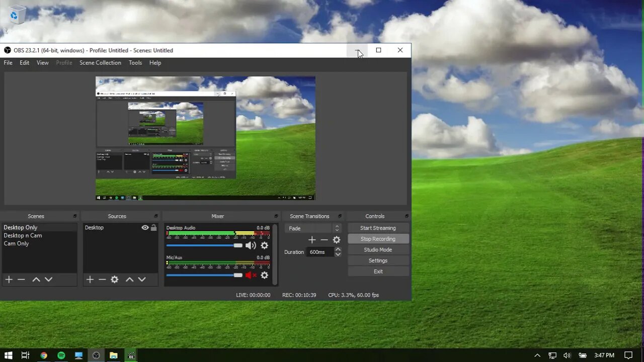The width and height of the screenshot is (644, 362).
Task: Remove the selected scene with the minus icon
Action: [21, 280]
